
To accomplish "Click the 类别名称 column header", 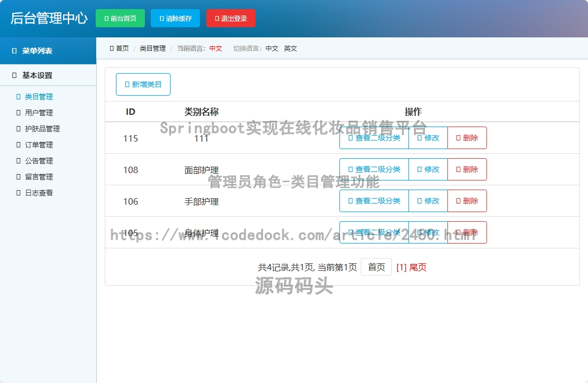I will tap(202, 112).
